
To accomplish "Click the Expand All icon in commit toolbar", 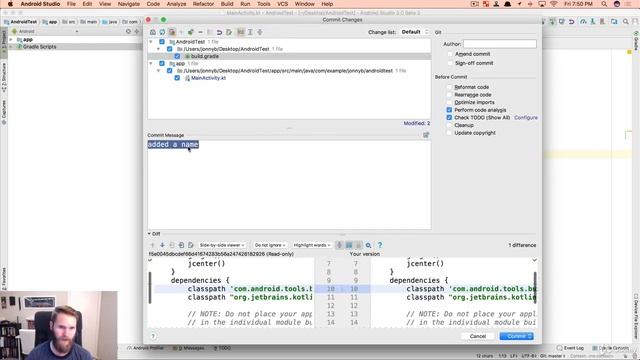I will pyautogui.click(x=250, y=32).
